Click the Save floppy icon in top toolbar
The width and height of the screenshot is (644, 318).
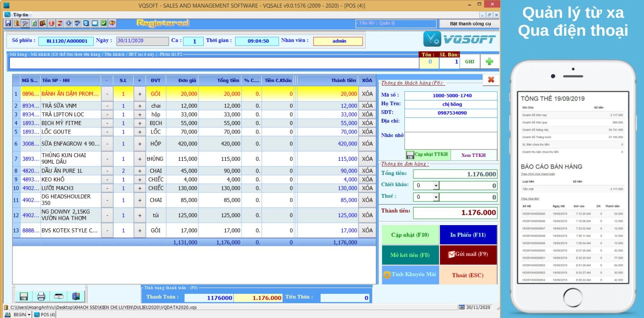coord(8,23)
